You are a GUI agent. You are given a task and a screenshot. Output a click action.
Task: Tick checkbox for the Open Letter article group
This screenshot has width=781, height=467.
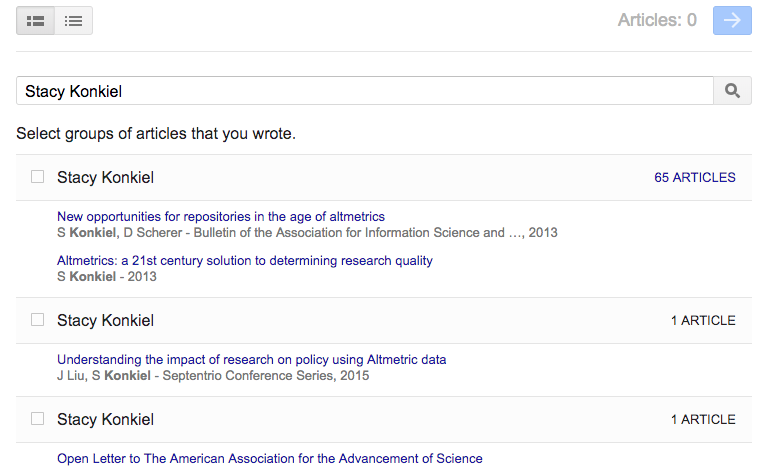pyautogui.click(x=37, y=419)
